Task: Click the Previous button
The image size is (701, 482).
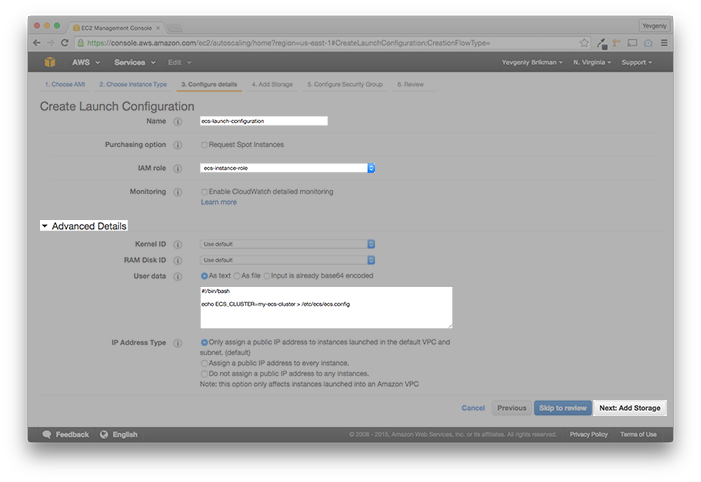Action: click(x=512, y=408)
